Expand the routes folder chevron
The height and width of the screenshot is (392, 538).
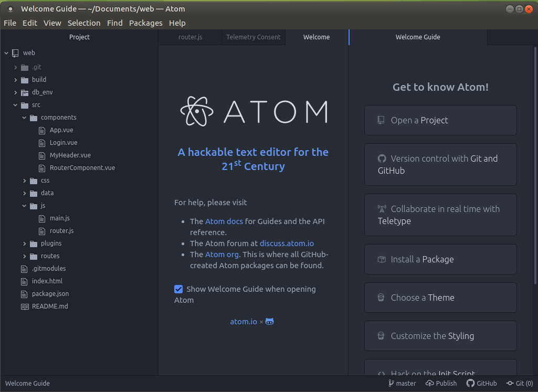pos(24,256)
